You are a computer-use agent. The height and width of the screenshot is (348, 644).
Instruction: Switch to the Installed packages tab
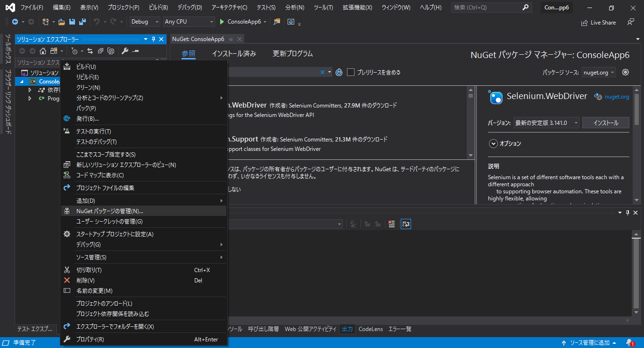(x=234, y=54)
